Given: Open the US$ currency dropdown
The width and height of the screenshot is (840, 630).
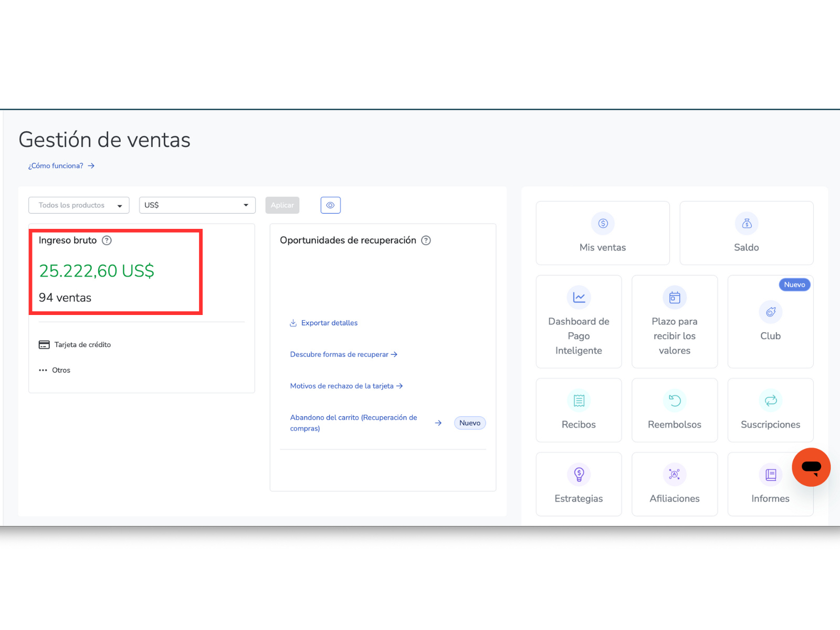Looking at the screenshot, I should [x=197, y=205].
